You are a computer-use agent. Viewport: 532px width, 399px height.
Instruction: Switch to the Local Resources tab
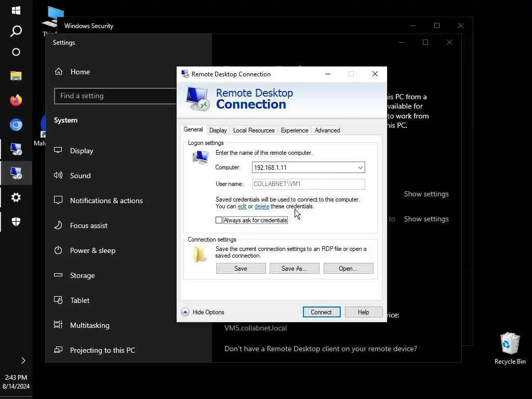tap(254, 130)
